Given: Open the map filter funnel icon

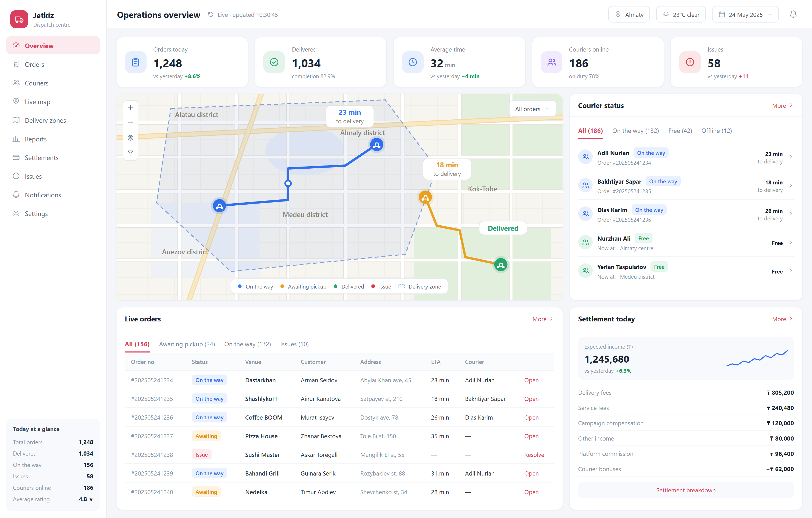Looking at the screenshot, I should (x=130, y=153).
